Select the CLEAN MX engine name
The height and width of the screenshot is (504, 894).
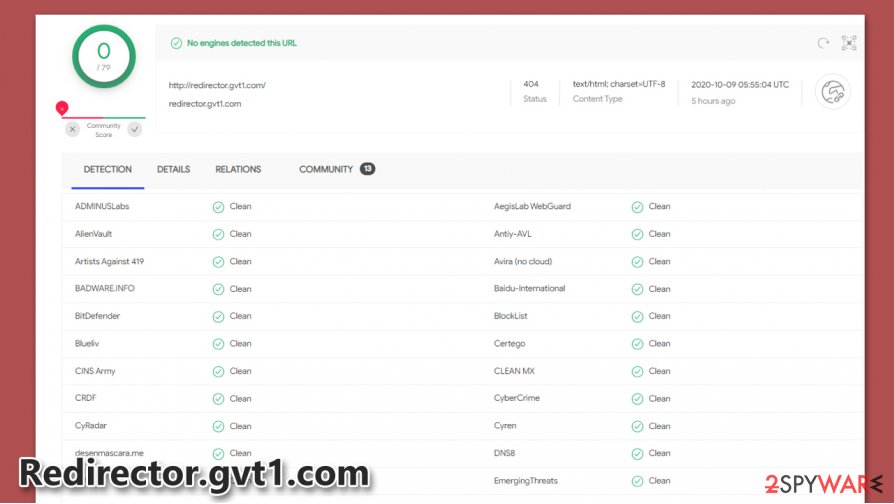coord(514,371)
